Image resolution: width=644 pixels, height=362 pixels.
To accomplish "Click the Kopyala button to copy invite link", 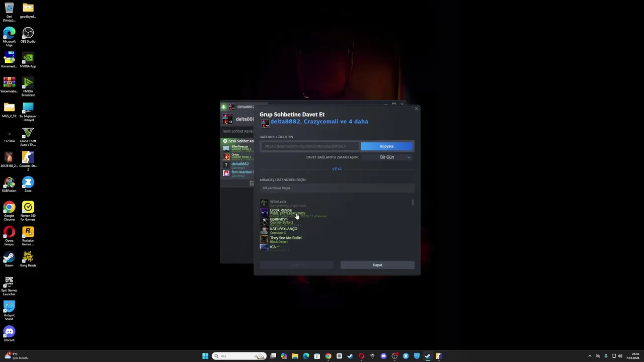I will [386, 146].
